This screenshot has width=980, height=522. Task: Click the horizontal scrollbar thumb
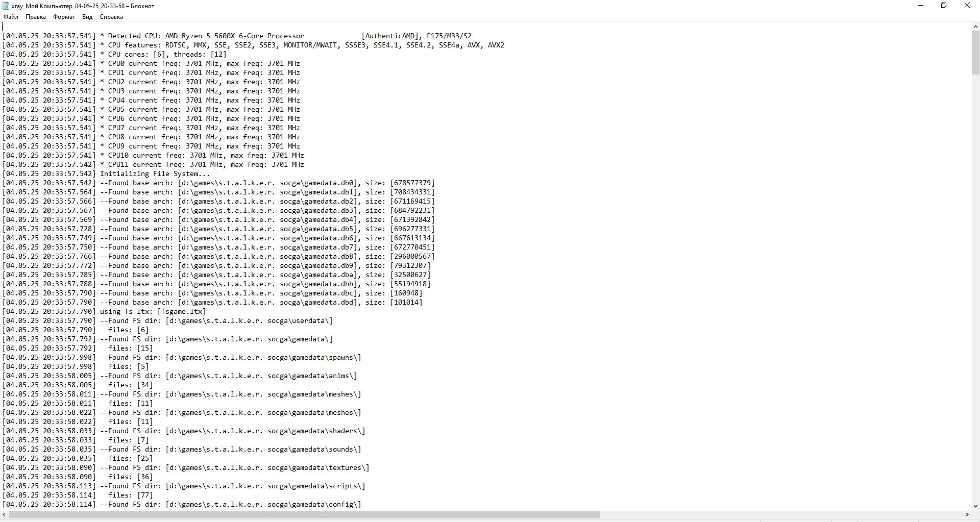[304, 514]
